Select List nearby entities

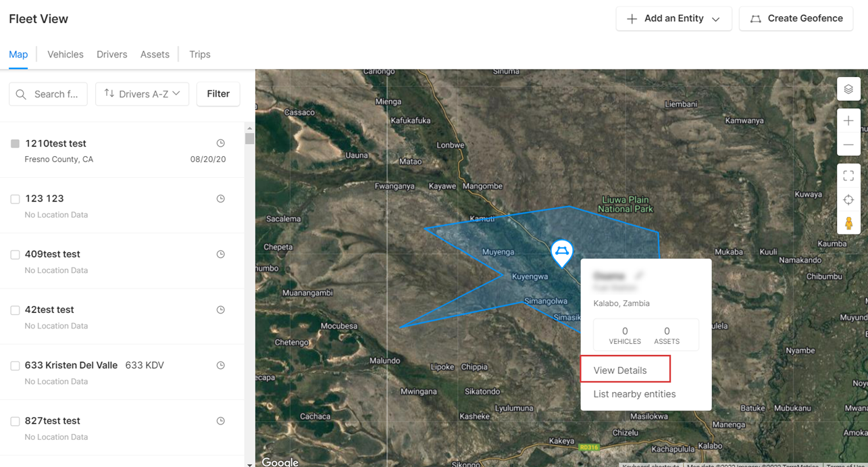click(x=634, y=394)
